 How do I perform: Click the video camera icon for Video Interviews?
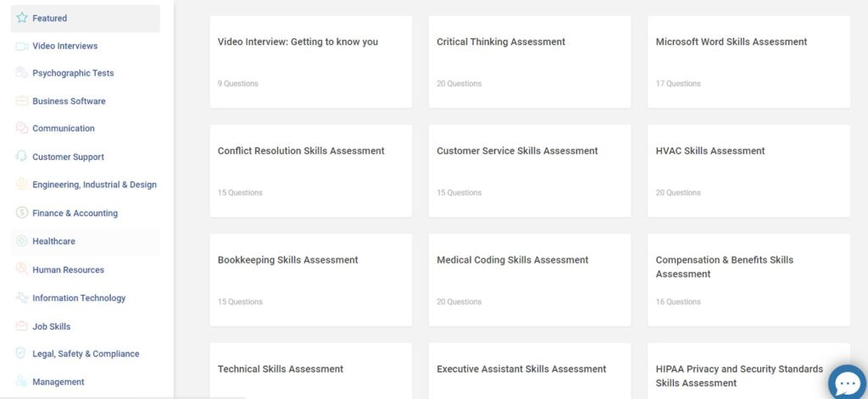pyautogui.click(x=21, y=46)
